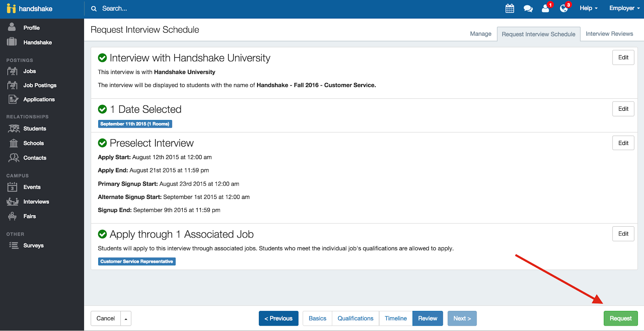Click the Contacts icon in the sidebar

click(x=14, y=158)
